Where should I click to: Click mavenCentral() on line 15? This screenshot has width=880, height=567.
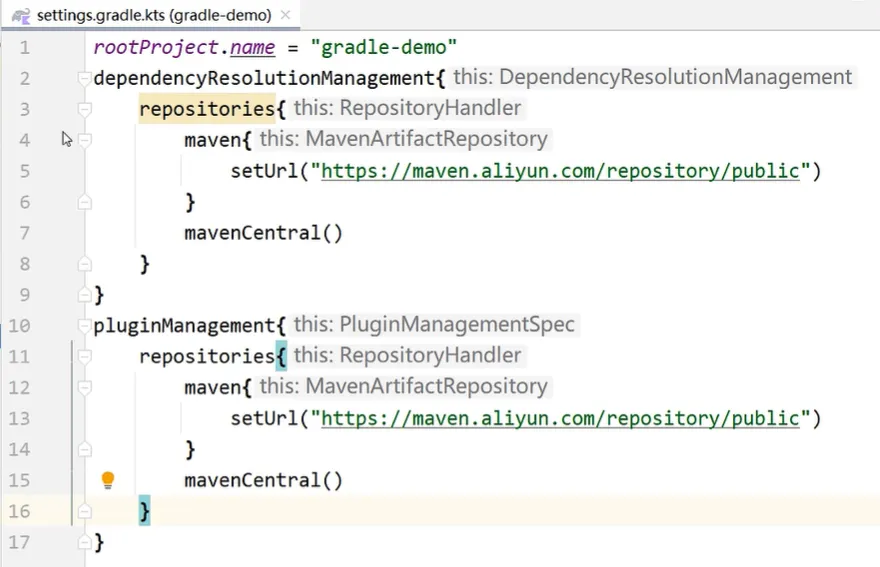tap(263, 481)
